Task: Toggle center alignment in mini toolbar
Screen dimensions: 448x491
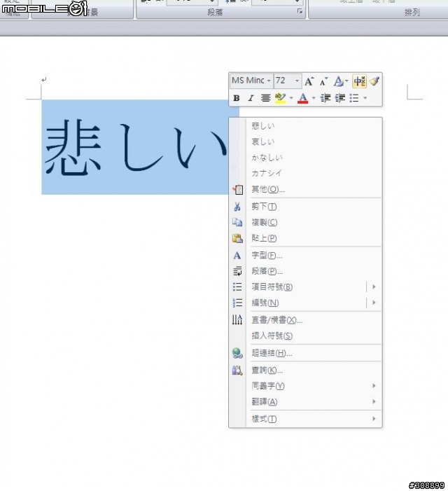Action: click(x=265, y=98)
